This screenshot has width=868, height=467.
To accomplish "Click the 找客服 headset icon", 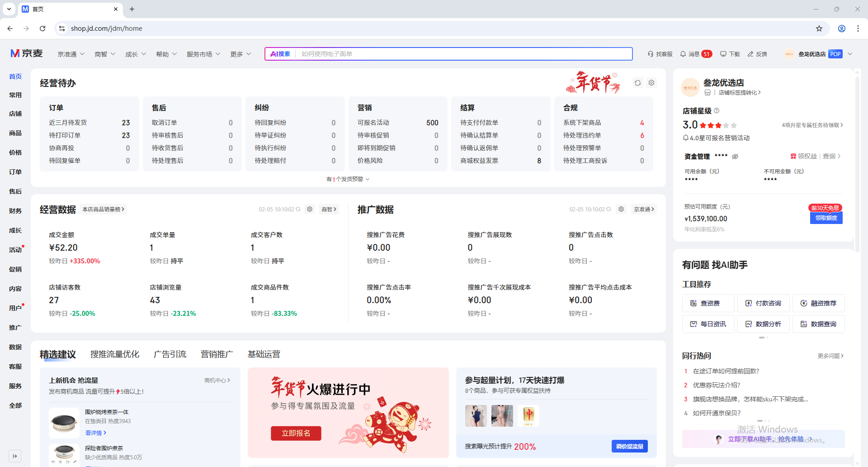I will [x=651, y=54].
